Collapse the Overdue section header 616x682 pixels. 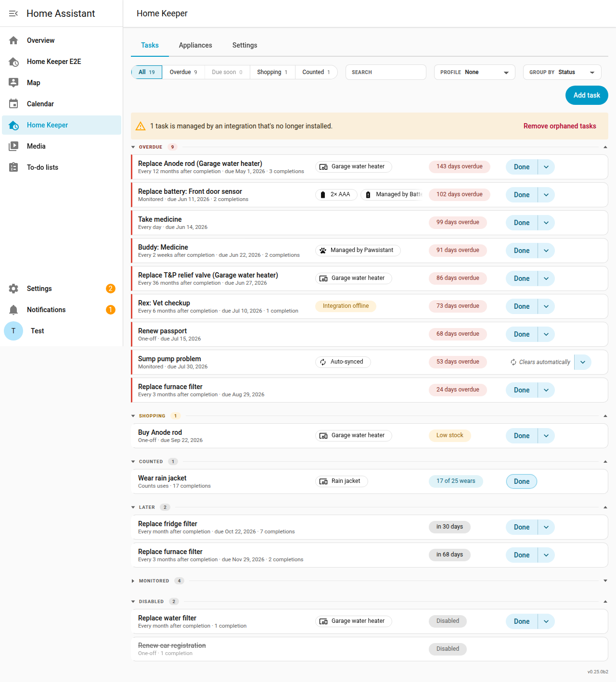(x=370, y=147)
